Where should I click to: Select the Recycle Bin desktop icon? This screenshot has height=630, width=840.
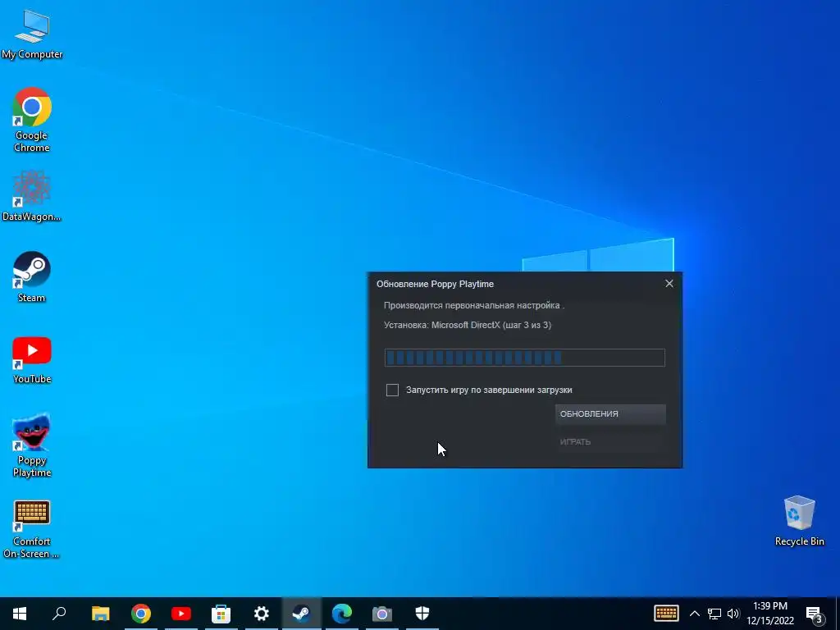799,521
